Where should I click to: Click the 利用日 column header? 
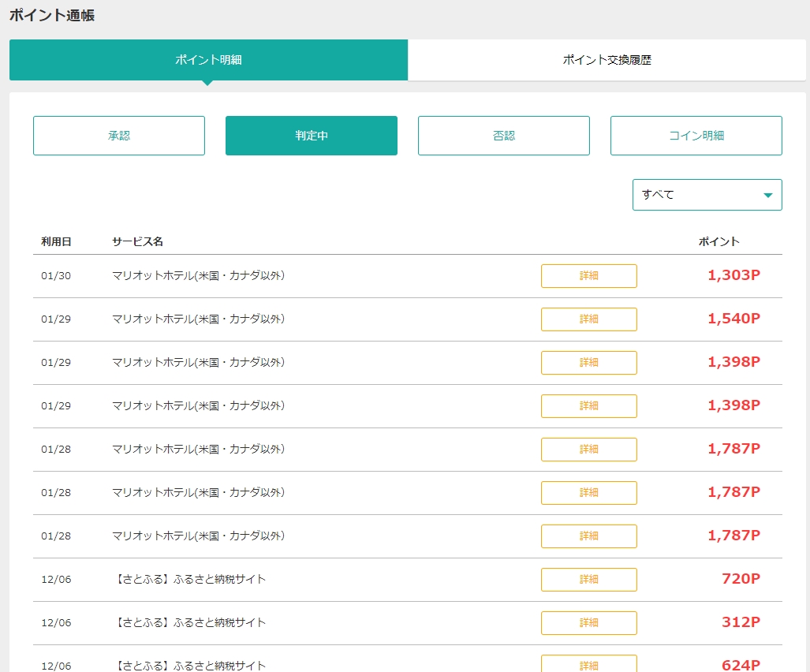(56, 241)
